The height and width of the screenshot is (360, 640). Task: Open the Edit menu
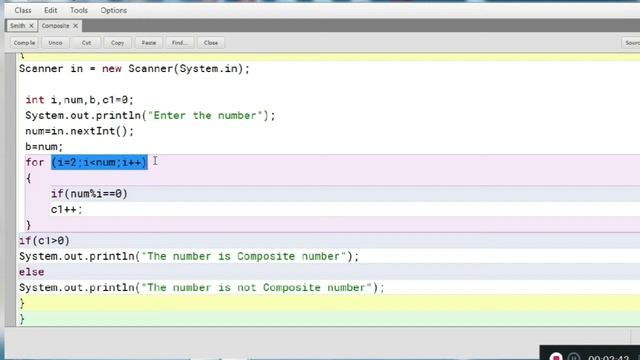click(51, 10)
